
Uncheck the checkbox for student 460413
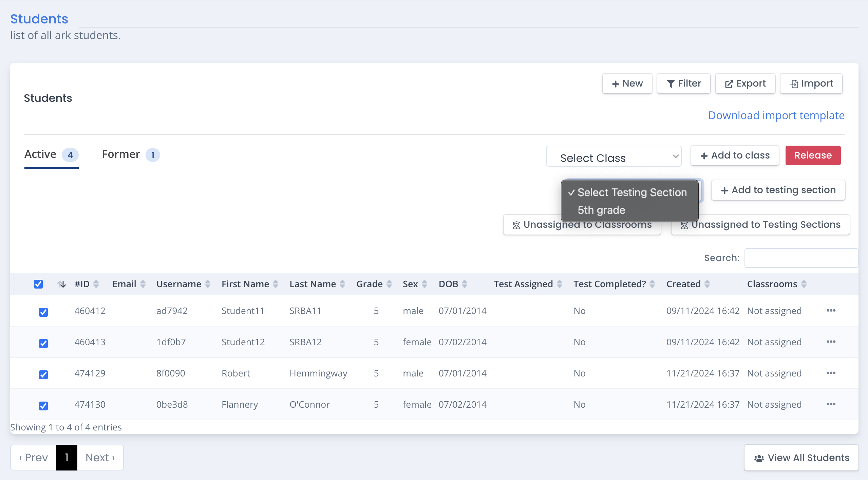tap(43, 343)
